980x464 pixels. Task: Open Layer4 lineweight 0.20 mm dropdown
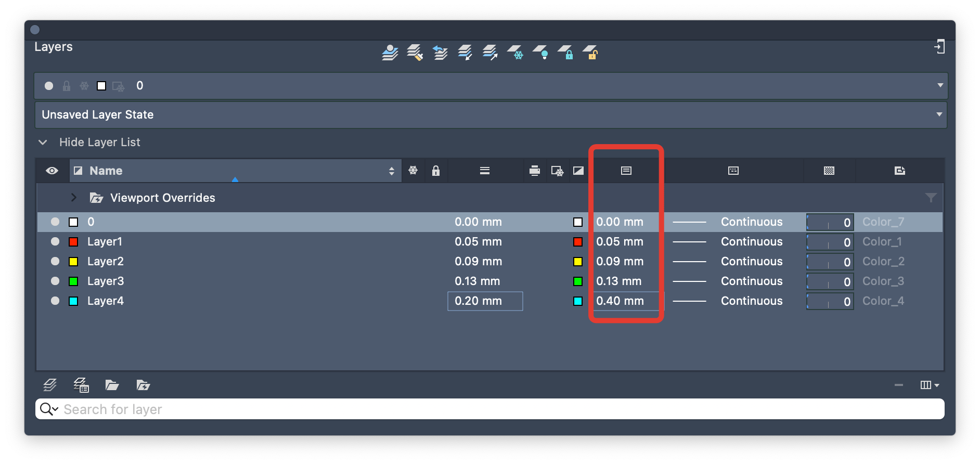click(x=485, y=301)
